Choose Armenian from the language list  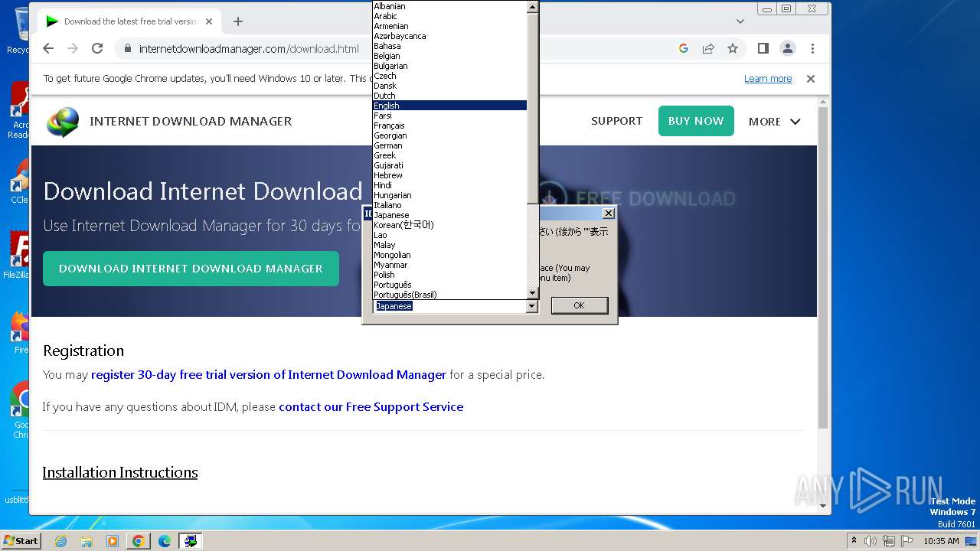(x=450, y=26)
